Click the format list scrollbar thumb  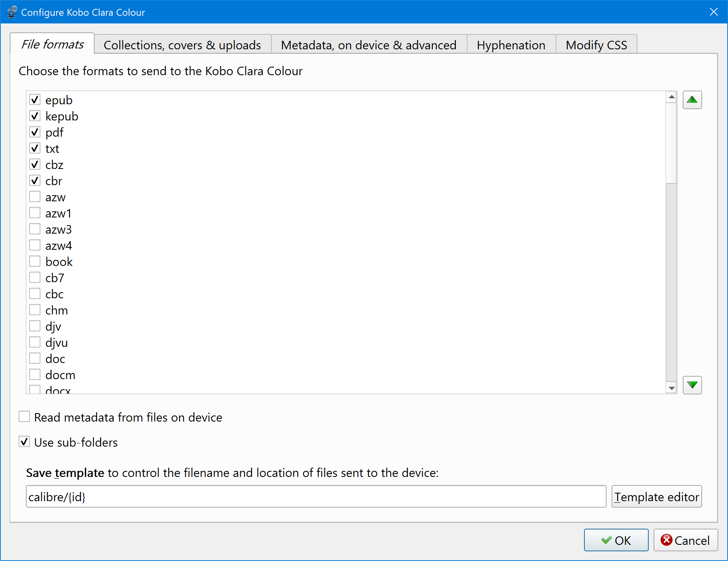click(x=671, y=143)
